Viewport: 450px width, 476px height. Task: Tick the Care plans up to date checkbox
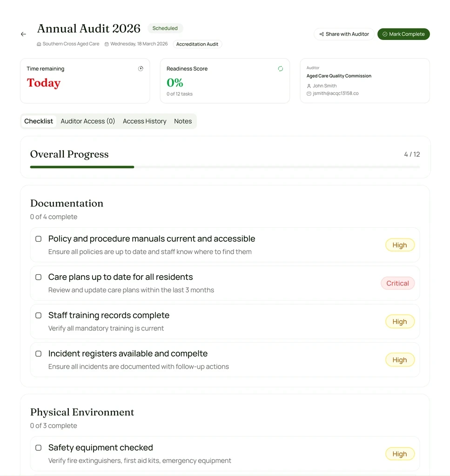pos(38,277)
